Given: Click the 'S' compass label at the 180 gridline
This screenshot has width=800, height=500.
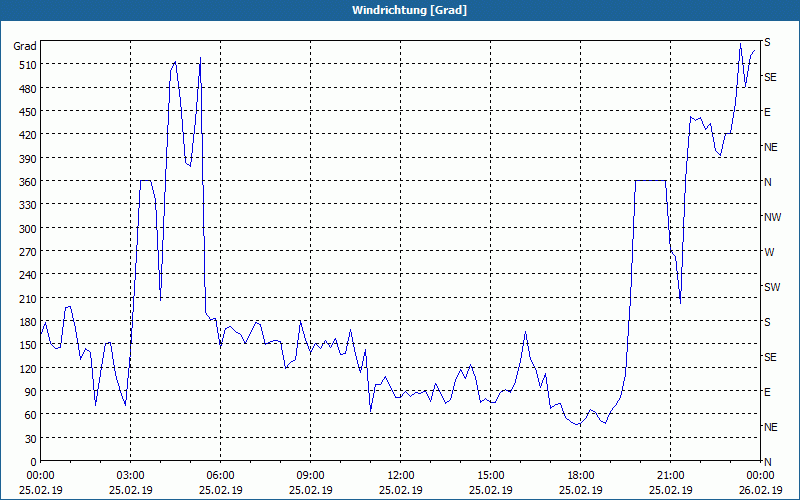Looking at the screenshot, I should 767,322.
